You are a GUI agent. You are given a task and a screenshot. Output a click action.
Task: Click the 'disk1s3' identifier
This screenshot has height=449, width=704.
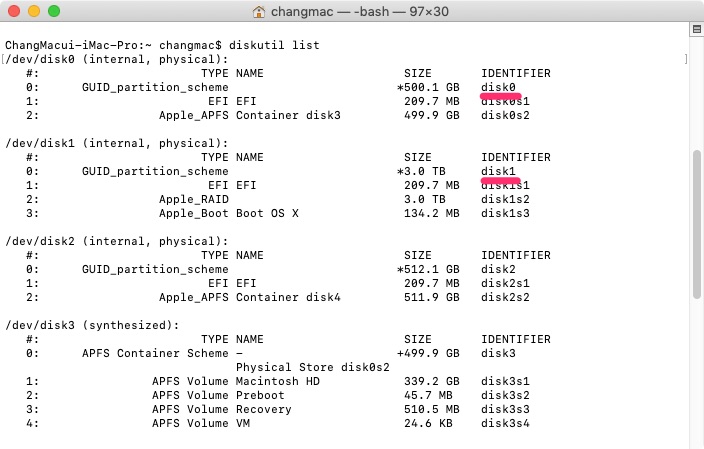coord(505,213)
